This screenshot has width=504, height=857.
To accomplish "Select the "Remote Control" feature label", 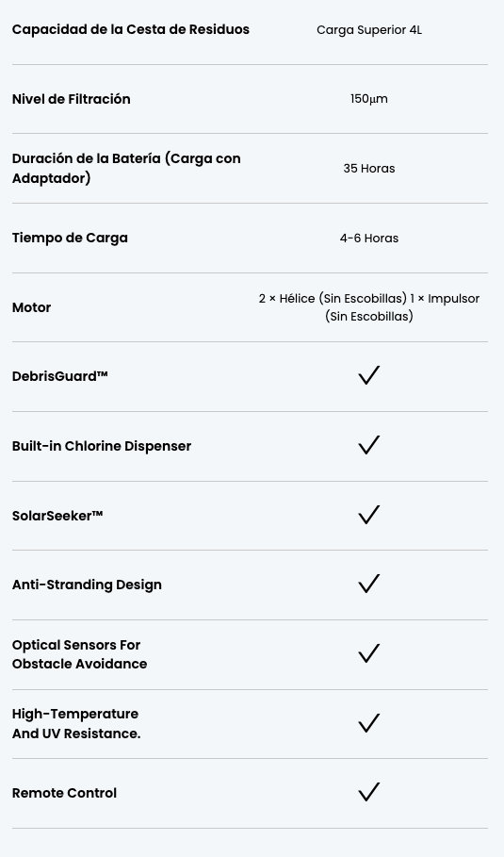I will pos(64,793).
